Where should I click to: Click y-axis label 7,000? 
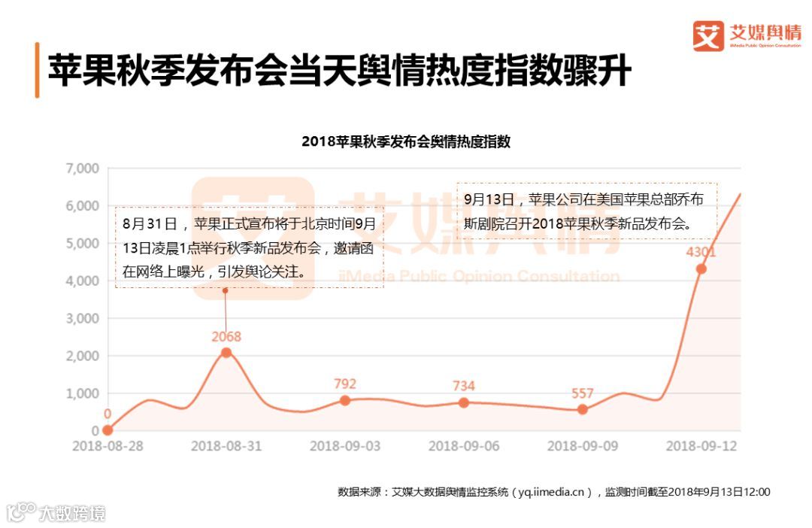click(83, 168)
